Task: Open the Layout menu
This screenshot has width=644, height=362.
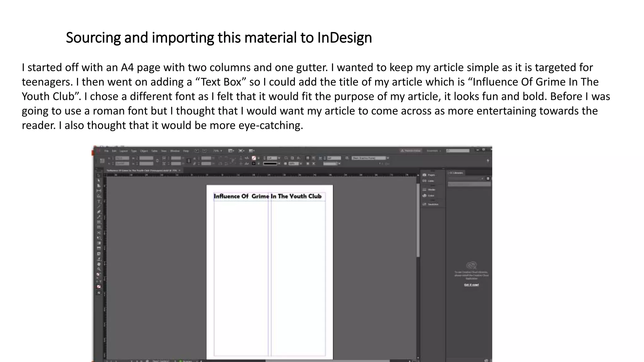Action: [124, 151]
